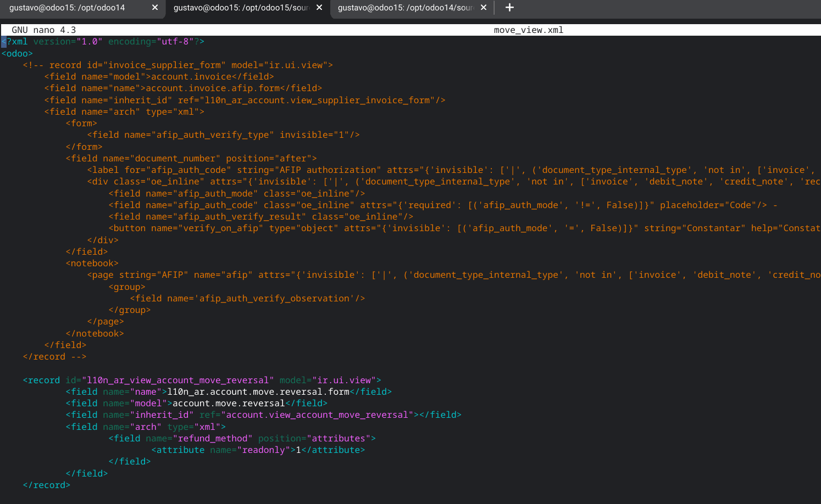Click the 'GNU nano 4.3' title text
821x504 pixels.
point(44,30)
